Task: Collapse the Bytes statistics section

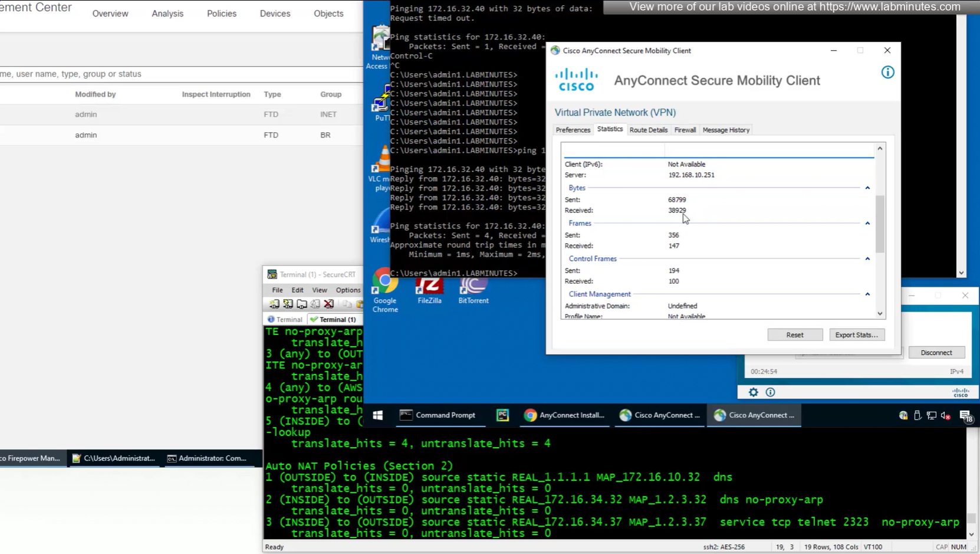Action: [x=867, y=188]
